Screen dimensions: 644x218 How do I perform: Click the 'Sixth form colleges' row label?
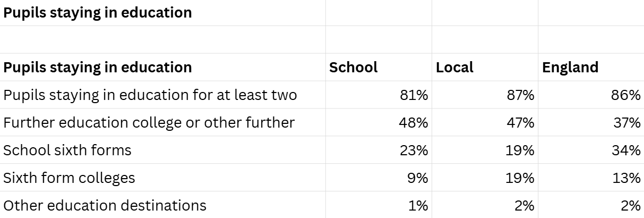pos(69,178)
